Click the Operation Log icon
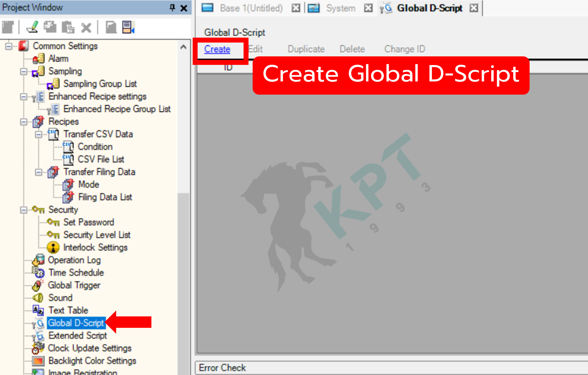This screenshot has height=375, width=588. point(38,260)
